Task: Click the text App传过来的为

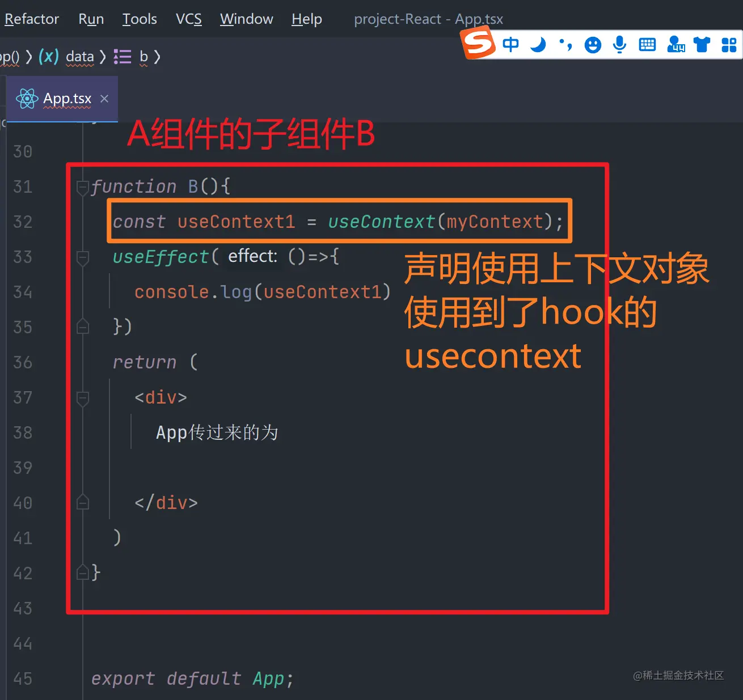Action: point(217,432)
